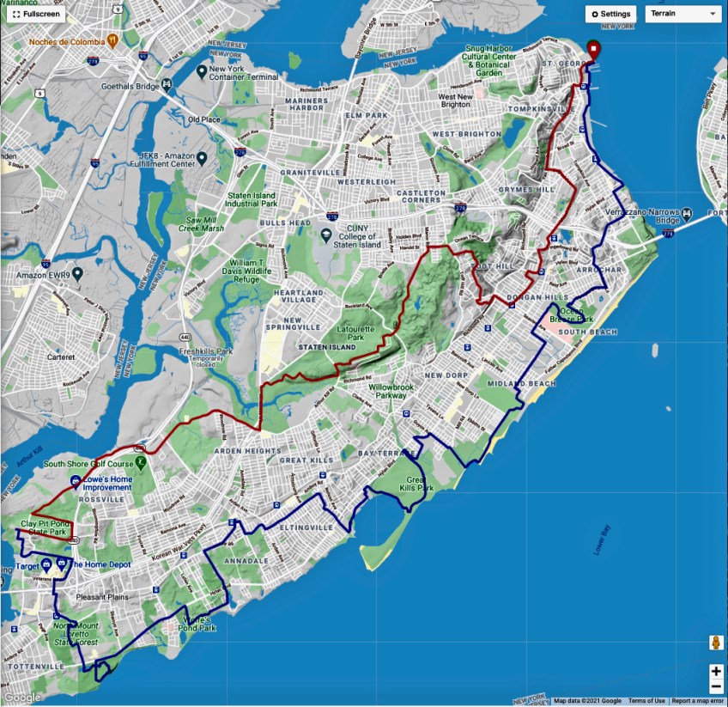Open the Terrain map type dropdown
Screen dimensions: 728x707
683,14
